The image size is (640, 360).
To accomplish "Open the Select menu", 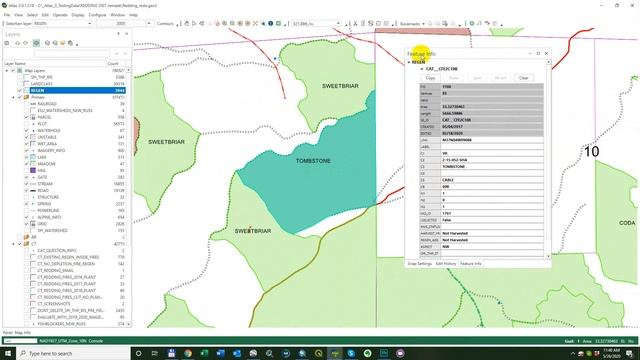I will [x=32, y=15].
